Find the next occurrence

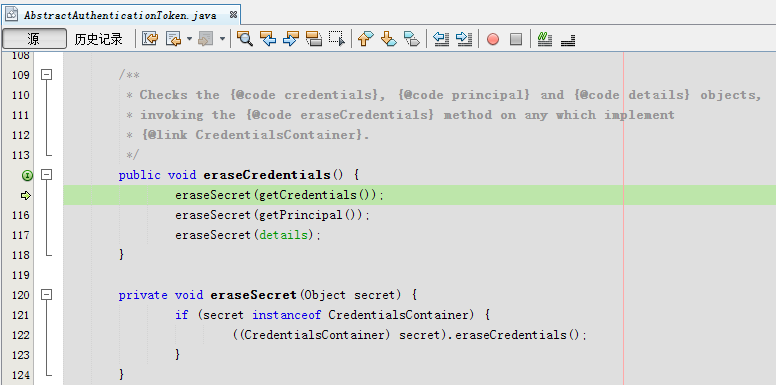(x=291, y=39)
